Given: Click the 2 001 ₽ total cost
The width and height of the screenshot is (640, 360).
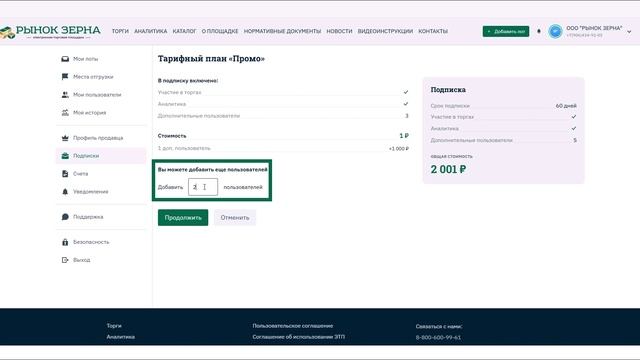Looking at the screenshot, I should pos(448,169).
